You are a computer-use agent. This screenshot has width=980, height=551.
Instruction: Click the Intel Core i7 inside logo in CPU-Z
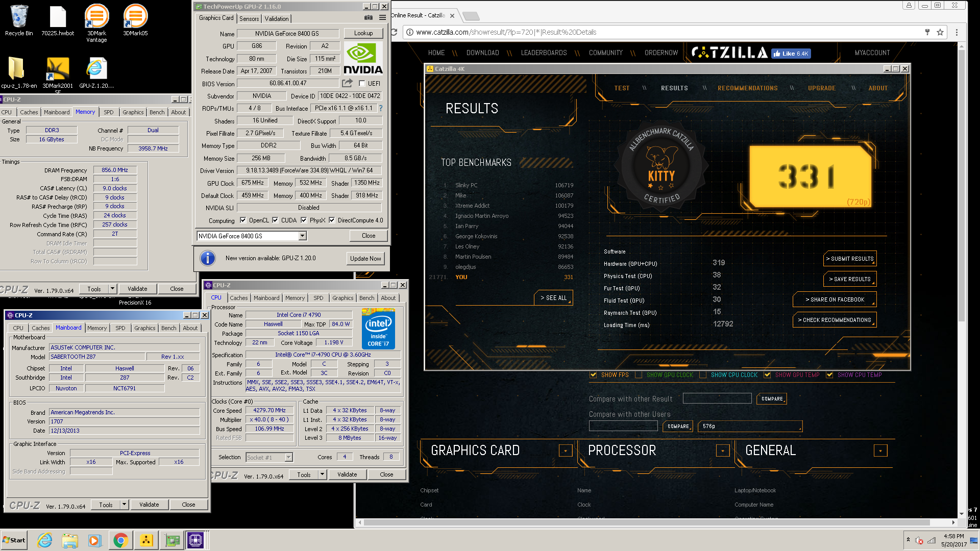click(x=378, y=329)
